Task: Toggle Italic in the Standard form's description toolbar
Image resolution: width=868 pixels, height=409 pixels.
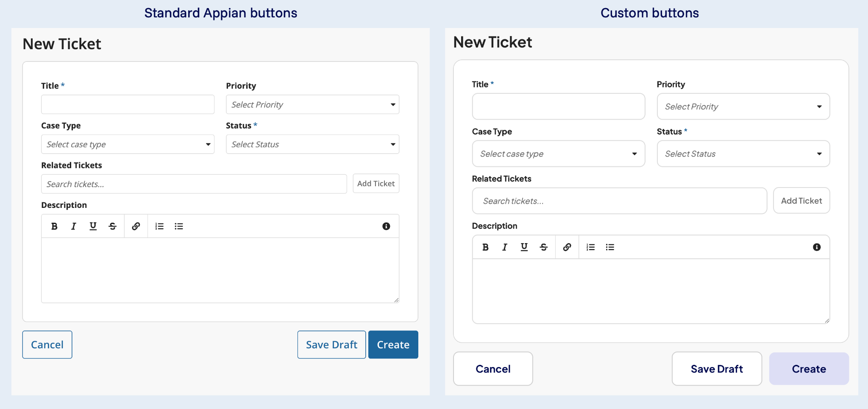Action: [74, 226]
